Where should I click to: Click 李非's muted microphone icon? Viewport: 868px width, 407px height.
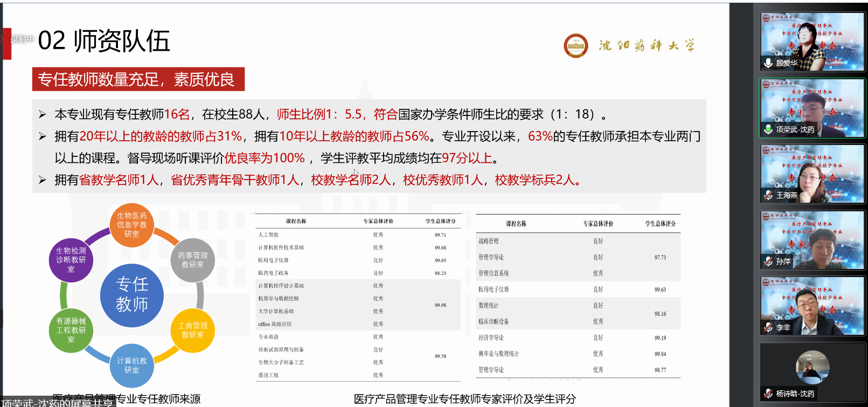pyautogui.click(x=768, y=327)
